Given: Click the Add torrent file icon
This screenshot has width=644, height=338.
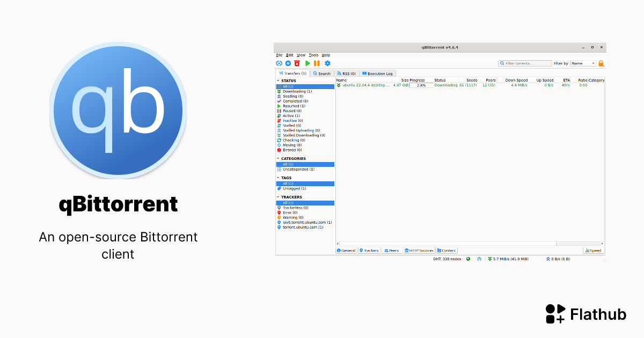Looking at the screenshot, I should click(x=288, y=63).
